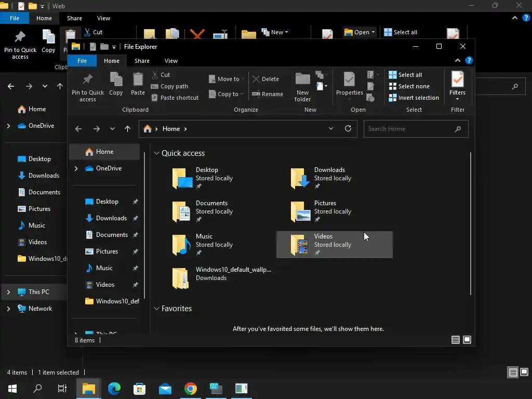Viewport: 532px width, 399px height.
Task: Expand This PC in Web window sidebar
Action: pos(8,292)
